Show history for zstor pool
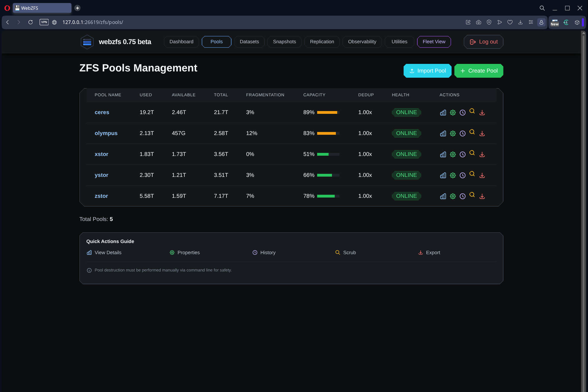 point(462,196)
